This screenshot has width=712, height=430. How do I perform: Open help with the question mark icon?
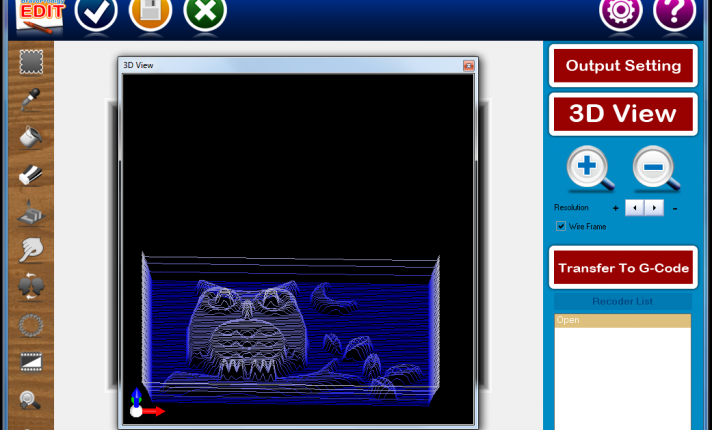click(x=675, y=13)
